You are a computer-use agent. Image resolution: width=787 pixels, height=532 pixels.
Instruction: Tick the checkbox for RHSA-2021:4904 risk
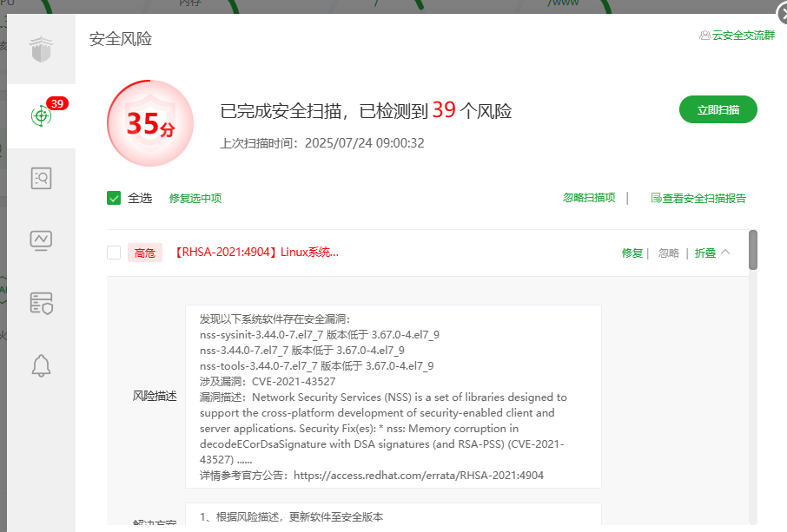114,253
